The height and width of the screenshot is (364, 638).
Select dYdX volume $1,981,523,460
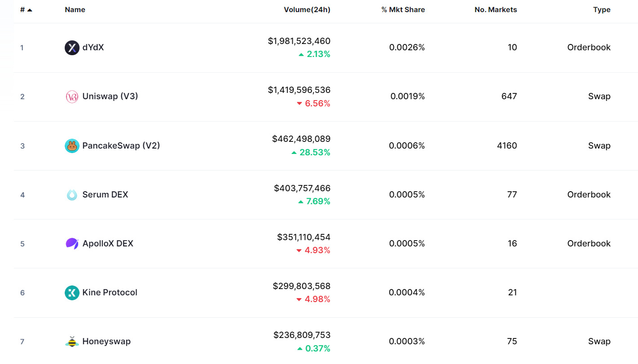tap(299, 41)
